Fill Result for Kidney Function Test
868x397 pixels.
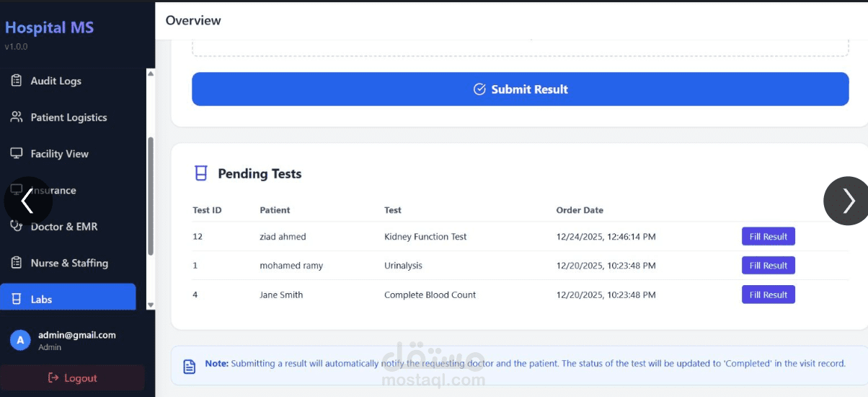click(x=768, y=237)
